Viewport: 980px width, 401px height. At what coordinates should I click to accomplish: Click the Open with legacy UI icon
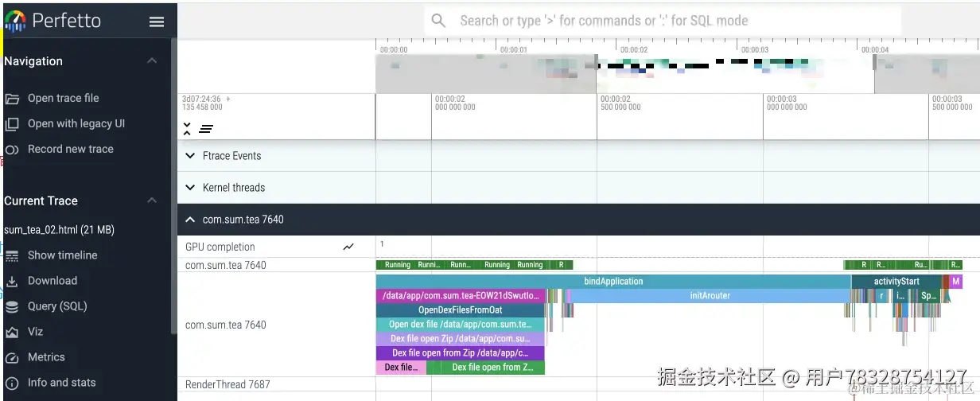click(12, 124)
